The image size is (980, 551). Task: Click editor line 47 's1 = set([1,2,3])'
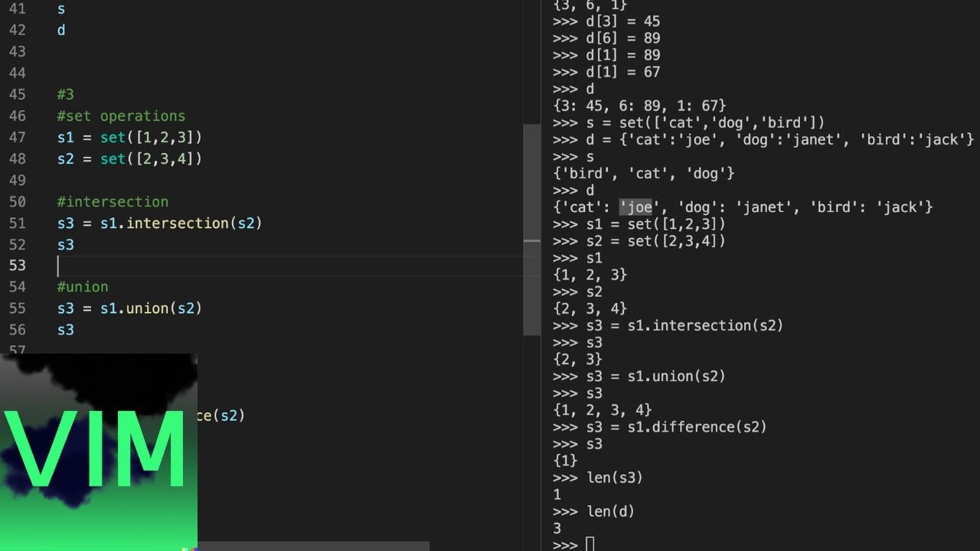tap(129, 137)
